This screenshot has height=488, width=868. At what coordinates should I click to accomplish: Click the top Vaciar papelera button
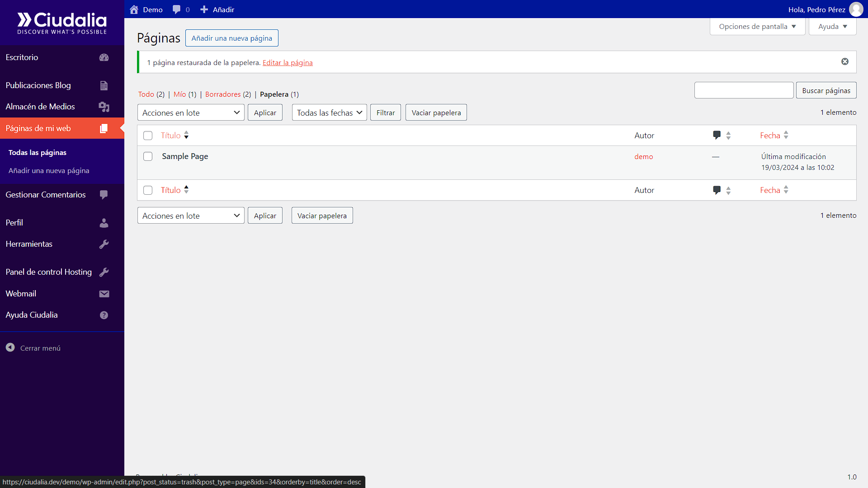click(436, 113)
